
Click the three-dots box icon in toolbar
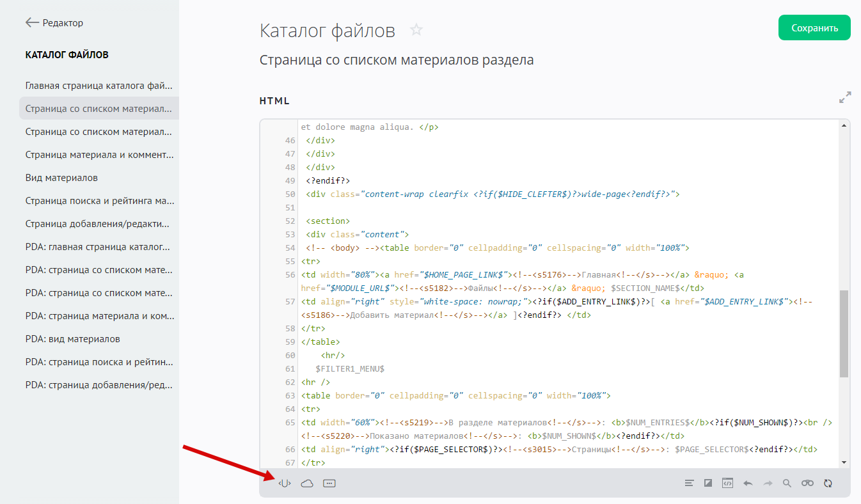pos(329,484)
